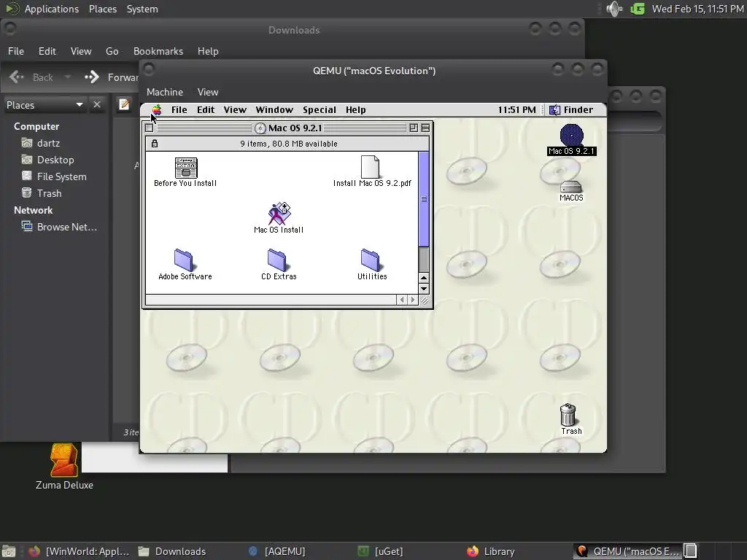This screenshot has height=560, width=747.
Task: Expand the Places sidebar dropdown
Action: coord(44,105)
